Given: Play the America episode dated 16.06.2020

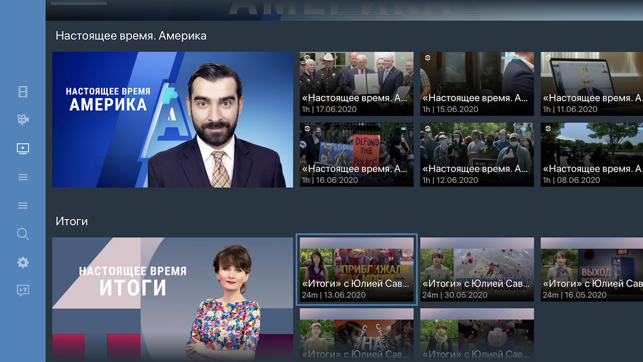Looking at the screenshot, I should pyautogui.click(x=356, y=155).
